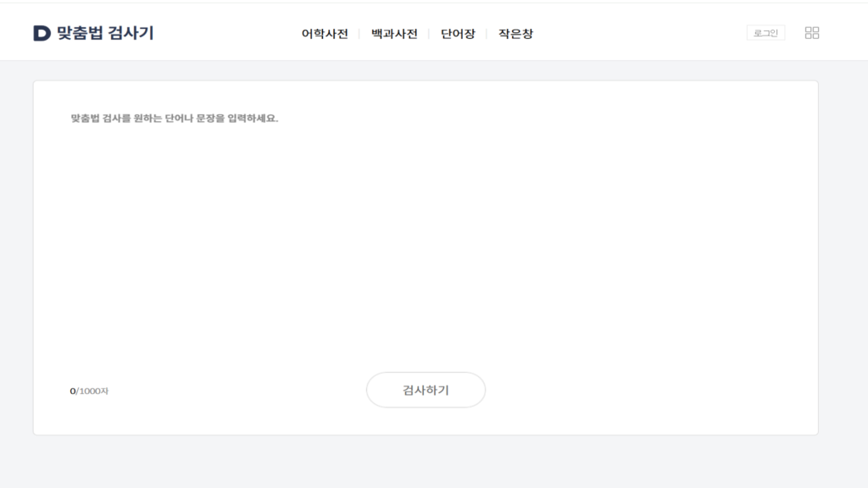Click the Daum D logo icon
This screenshot has height=488, width=868.
42,34
